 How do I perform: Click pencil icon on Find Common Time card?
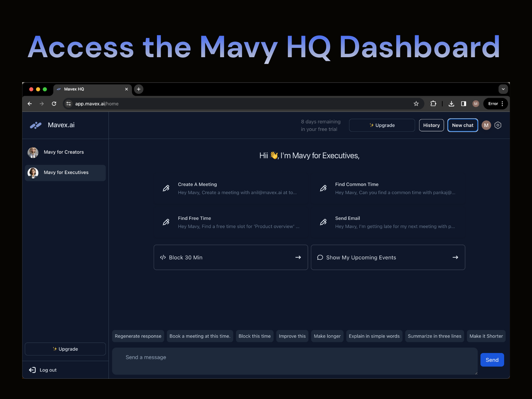(323, 188)
